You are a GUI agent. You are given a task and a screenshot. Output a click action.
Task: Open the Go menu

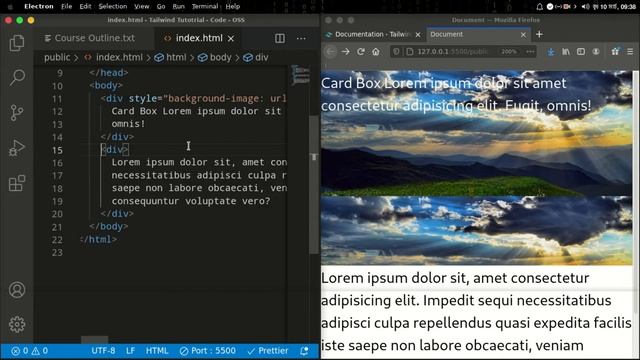(x=161, y=7)
